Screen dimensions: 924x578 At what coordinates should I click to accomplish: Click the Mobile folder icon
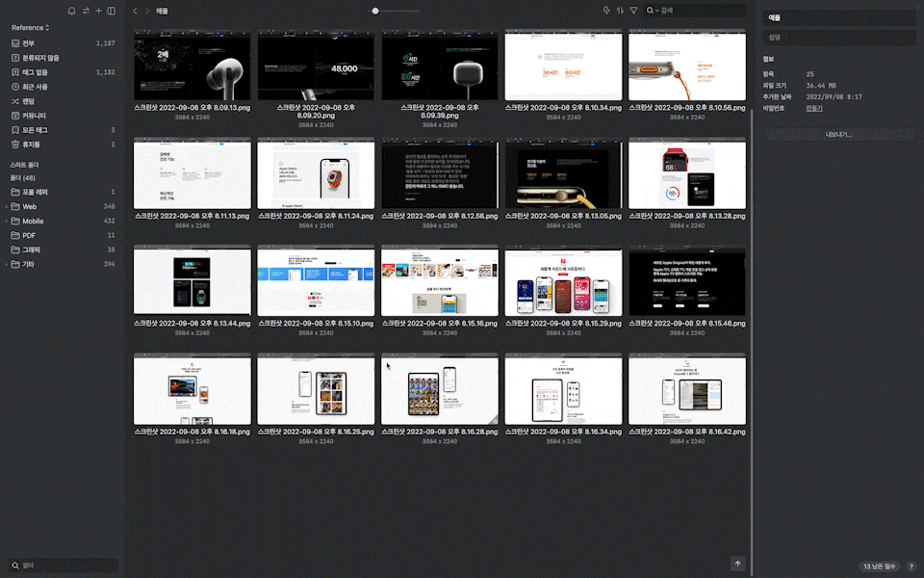[15, 222]
